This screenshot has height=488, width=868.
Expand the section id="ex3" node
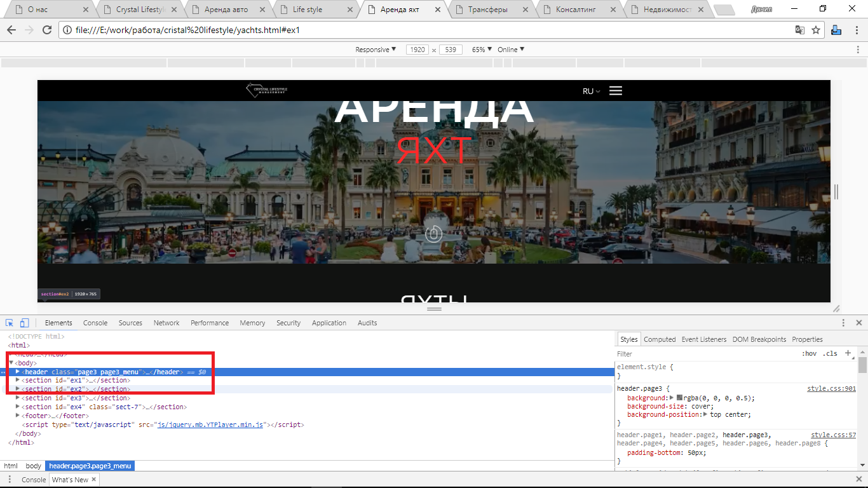pos(18,398)
